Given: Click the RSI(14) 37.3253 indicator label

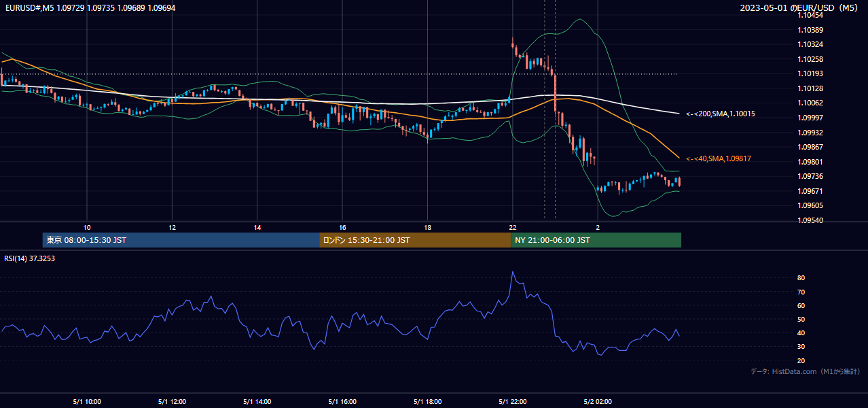Looking at the screenshot, I should coord(29,258).
